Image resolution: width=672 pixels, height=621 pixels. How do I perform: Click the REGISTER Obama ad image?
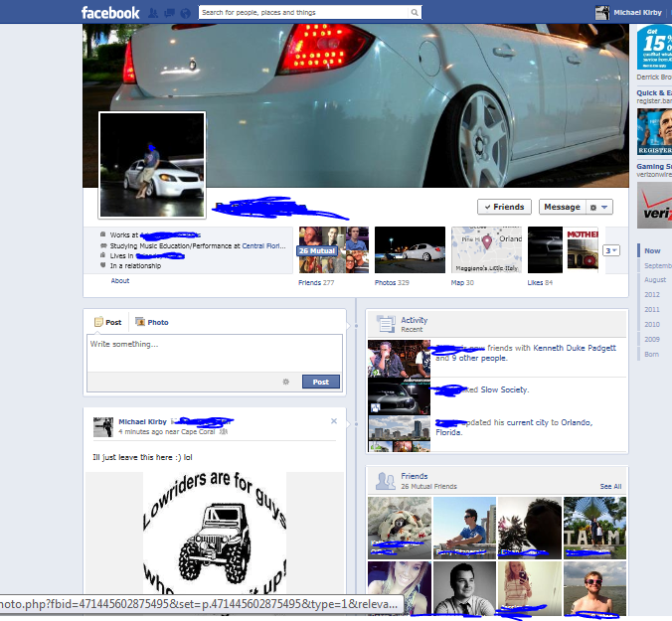click(654, 131)
